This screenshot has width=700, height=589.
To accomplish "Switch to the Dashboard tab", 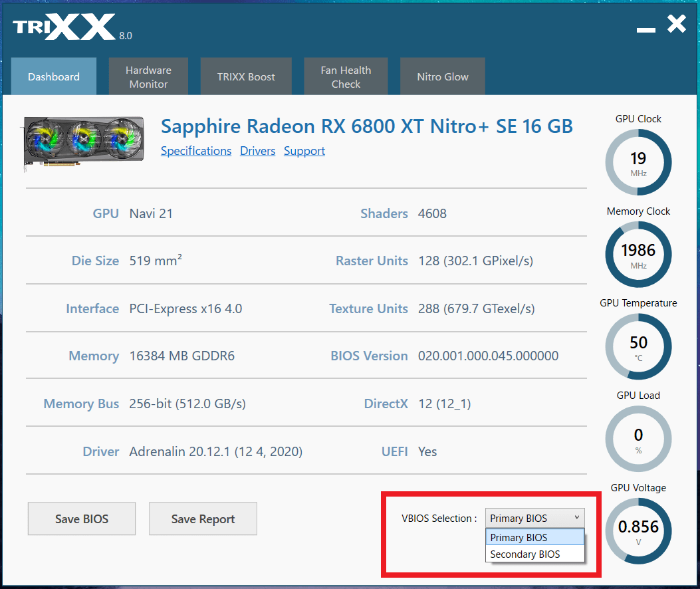I will click(x=54, y=76).
